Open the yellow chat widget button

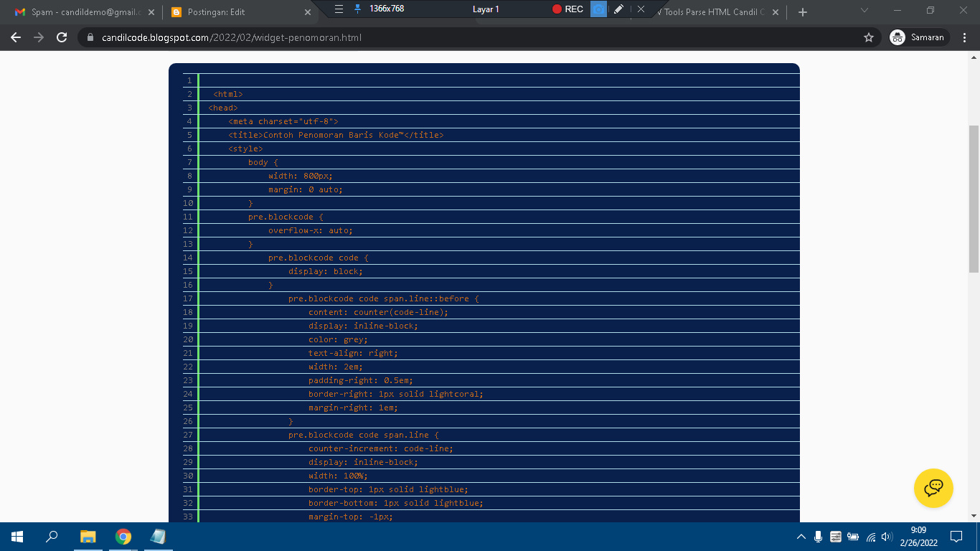pos(933,489)
